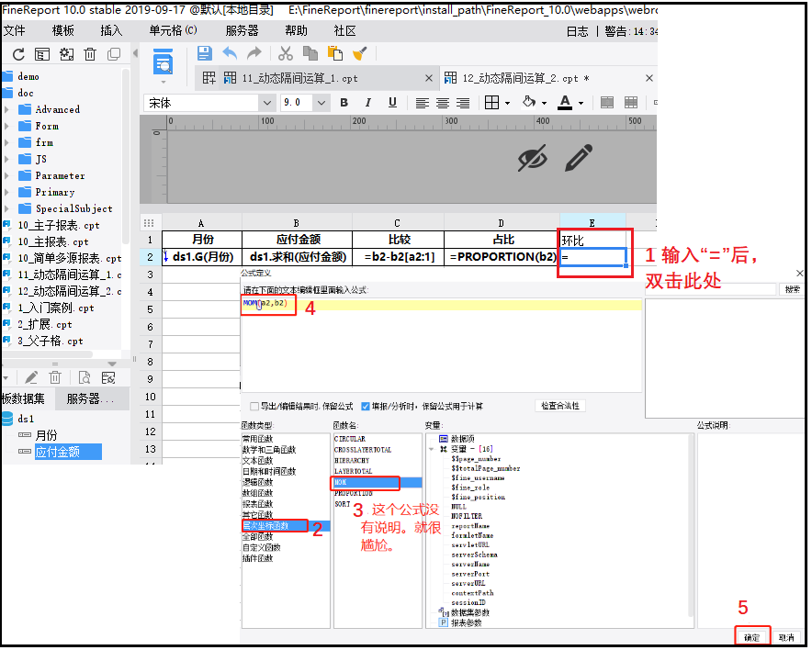The width and height of the screenshot is (812, 650).
Task: Click the select-all grid corner
Action: 149,223
